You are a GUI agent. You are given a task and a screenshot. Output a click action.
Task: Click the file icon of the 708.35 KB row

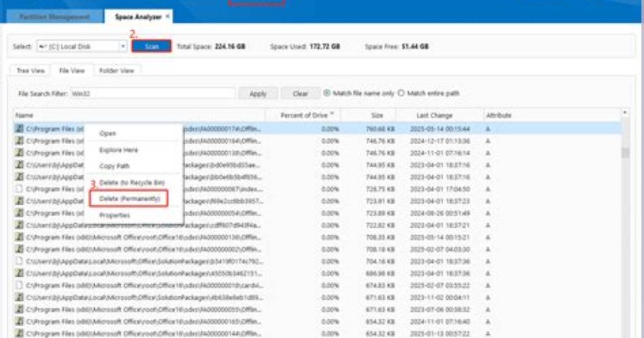pos(19,237)
